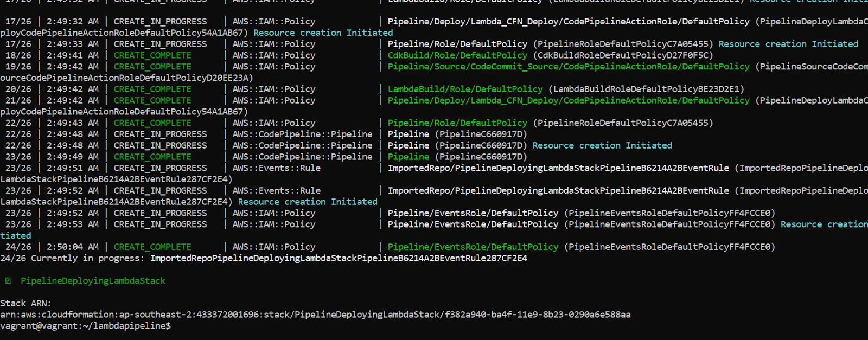Click the '21/26' progress counter
The height and width of the screenshot is (340, 868).
tap(18, 100)
